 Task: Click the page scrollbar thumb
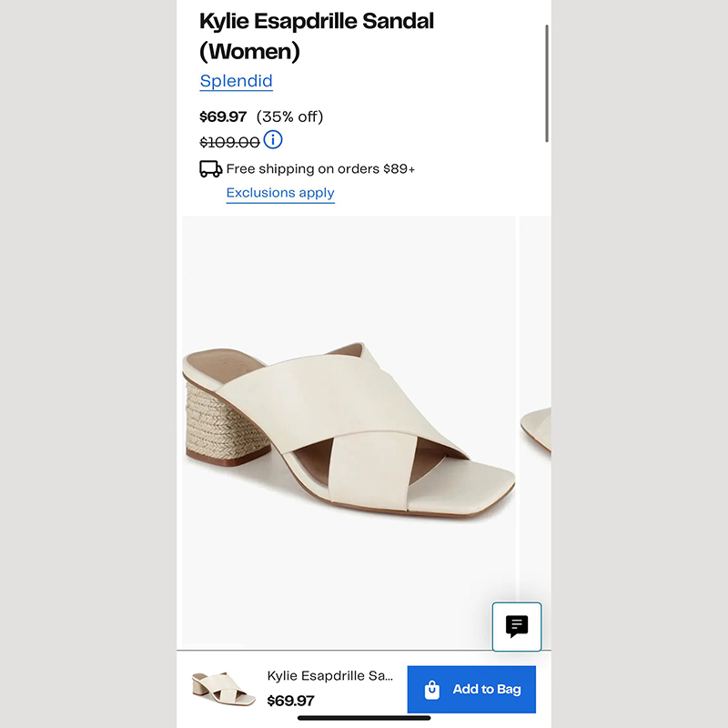547,82
